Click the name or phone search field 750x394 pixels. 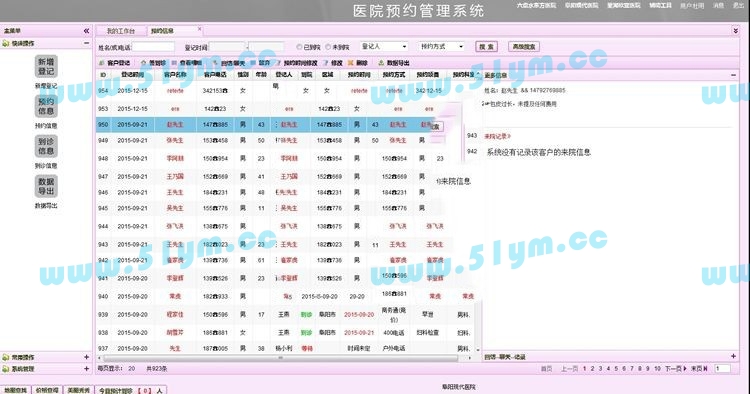coord(154,47)
